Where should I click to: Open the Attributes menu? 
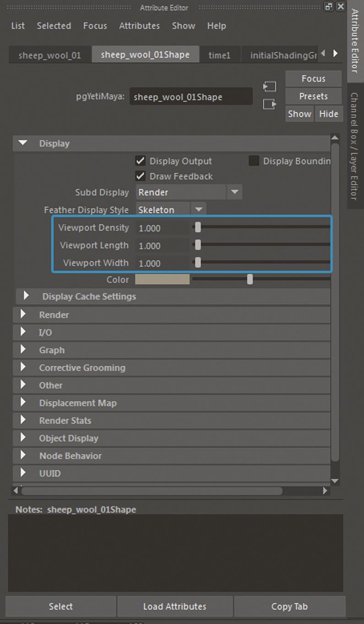tap(139, 26)
